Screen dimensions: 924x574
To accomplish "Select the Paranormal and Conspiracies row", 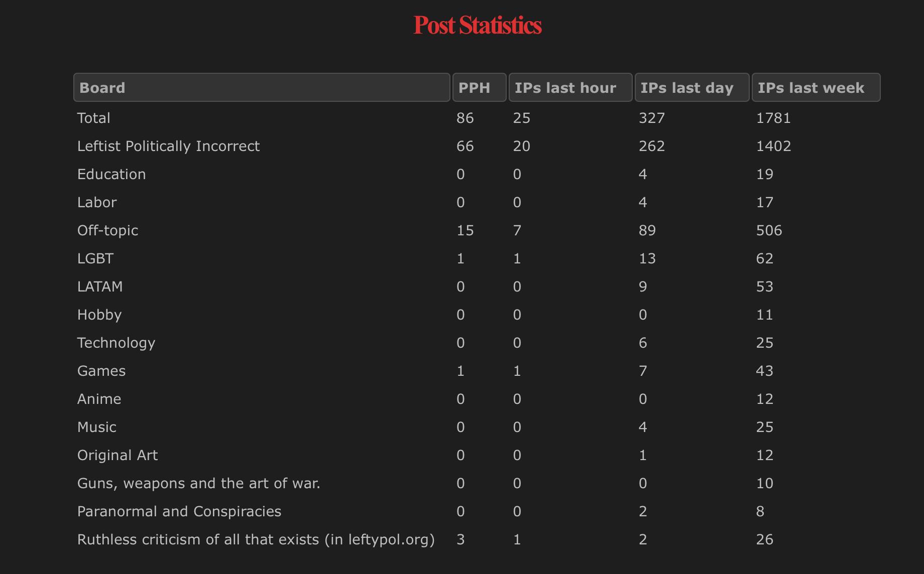I will pyautogui.click(x=179, y=511).
